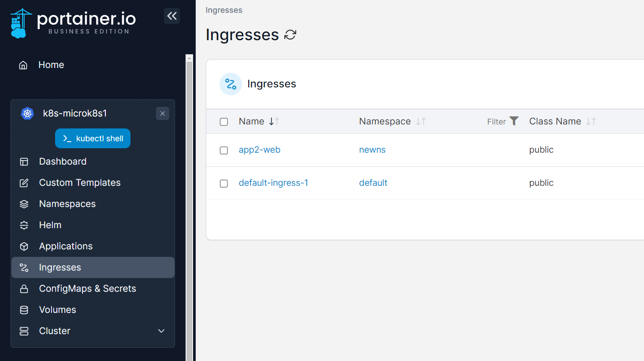Select the app2-web row checkbox
Screen dimensions: 644x361
click(224, 150)
